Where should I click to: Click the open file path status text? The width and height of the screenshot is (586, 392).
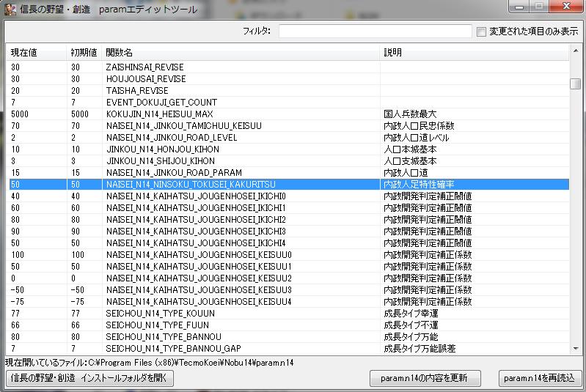tap(149, 363)
